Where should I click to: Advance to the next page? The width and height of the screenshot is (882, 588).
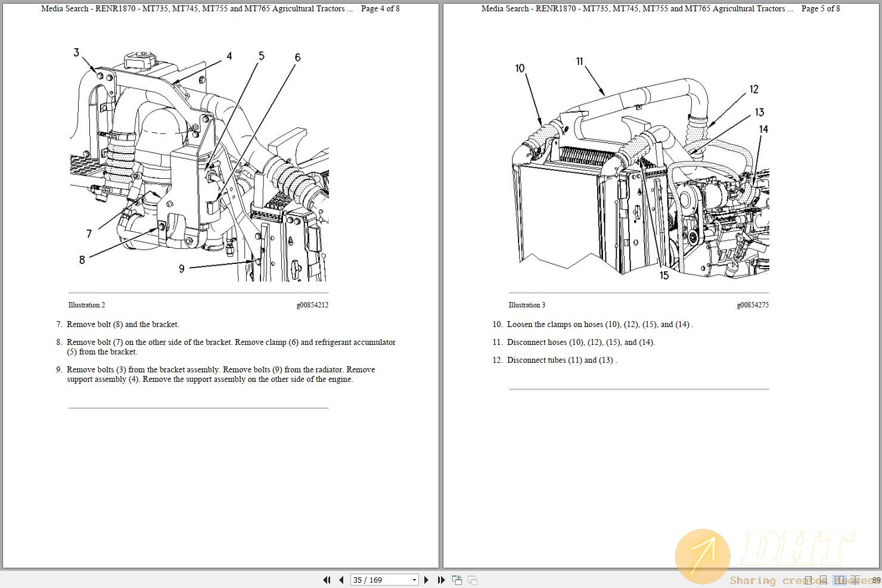click(x=427, y=580)
